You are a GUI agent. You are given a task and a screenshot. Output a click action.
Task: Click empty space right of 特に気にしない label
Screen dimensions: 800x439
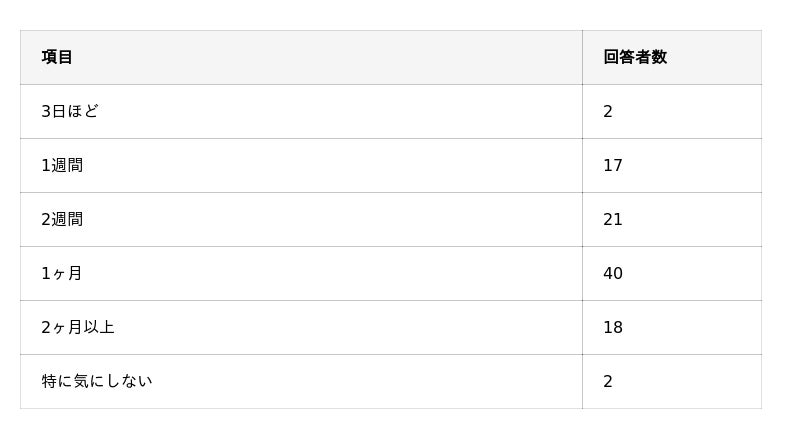click(370, 381)
